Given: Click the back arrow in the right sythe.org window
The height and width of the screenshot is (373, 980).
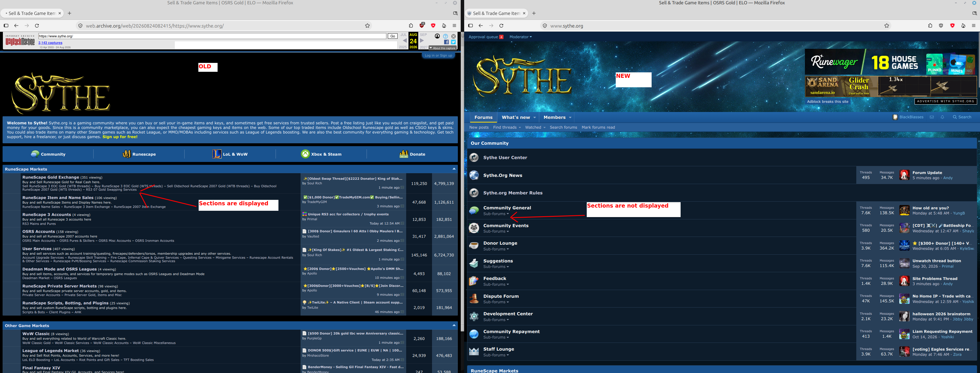Looking at the screenshot, I should pyautogui.click(x=481, y=26).
